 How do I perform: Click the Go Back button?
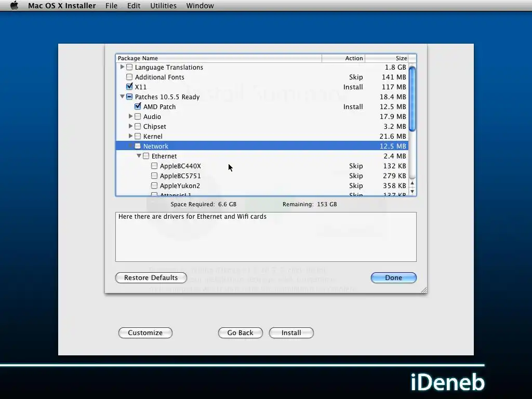(240, 332)
